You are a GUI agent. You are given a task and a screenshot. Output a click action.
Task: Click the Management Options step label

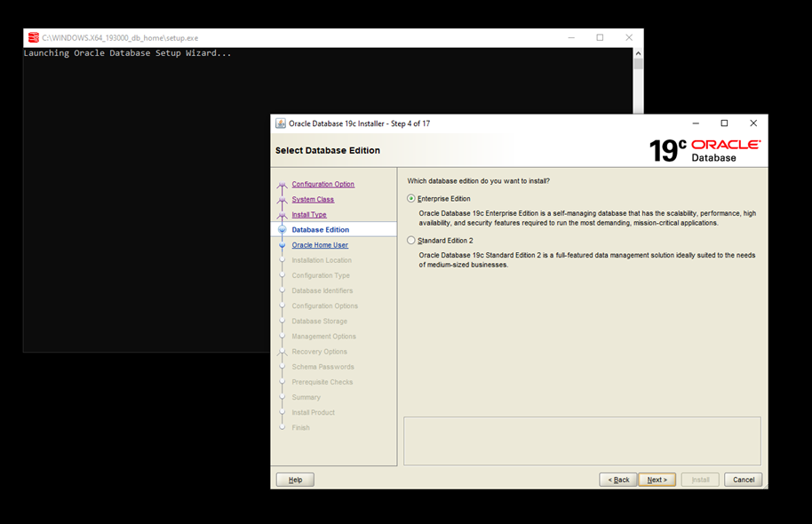coord(323,337)
